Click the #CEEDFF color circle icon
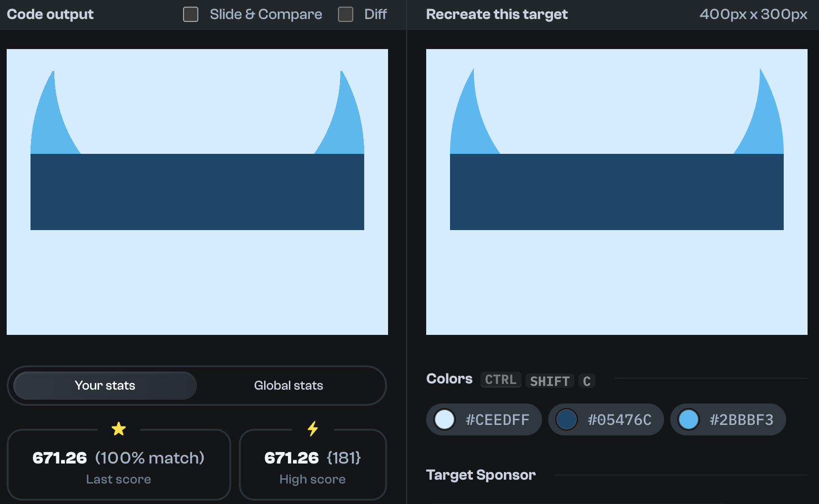Viewport: 819px width, 504px height. click(445, 420)
